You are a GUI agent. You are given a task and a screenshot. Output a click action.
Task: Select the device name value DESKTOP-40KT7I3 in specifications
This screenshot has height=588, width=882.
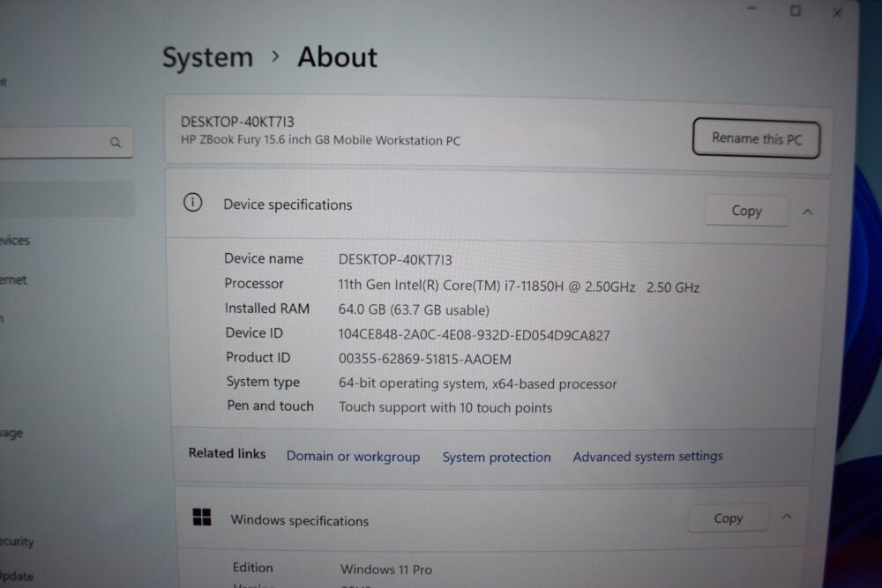pyautogui.click(x=395, y=260)
